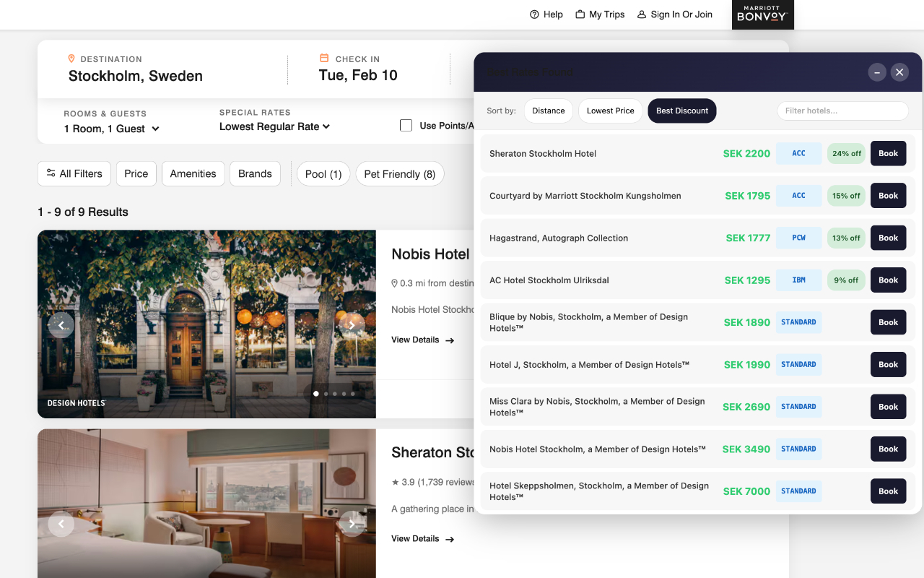Click the STANDARD tag for Hotel Skeppsholmen

(x=798, y=491)
